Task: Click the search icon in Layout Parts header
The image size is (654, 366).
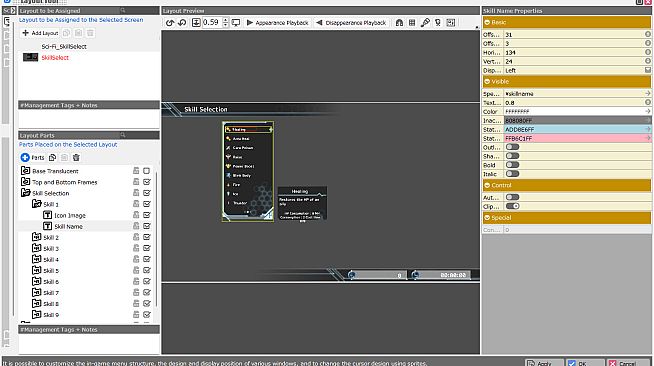Action: pyautogui.click(x=123, y=135)
